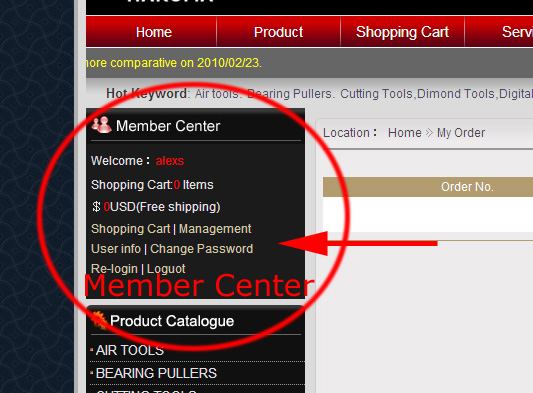The height and width of the screenshot is (393, 533).
Task: Choose the Re-login link
Action: [x=114, y=269]
